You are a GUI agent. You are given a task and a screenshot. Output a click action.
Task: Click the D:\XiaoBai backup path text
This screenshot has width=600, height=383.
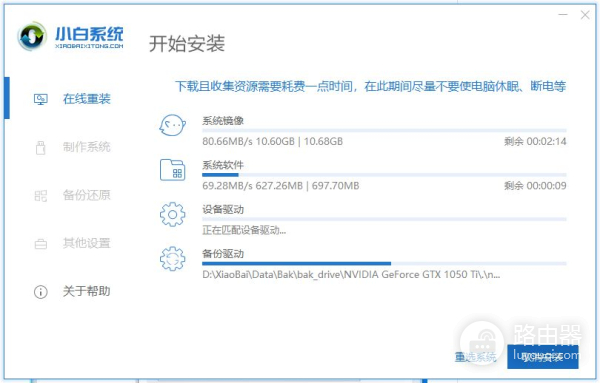[x=351, y=275]
